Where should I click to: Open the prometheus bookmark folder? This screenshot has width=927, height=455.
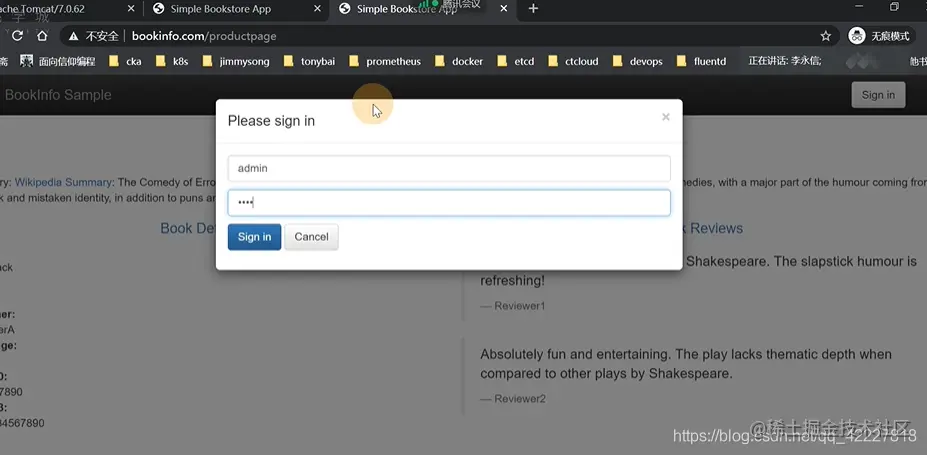(x=385, y=61)
